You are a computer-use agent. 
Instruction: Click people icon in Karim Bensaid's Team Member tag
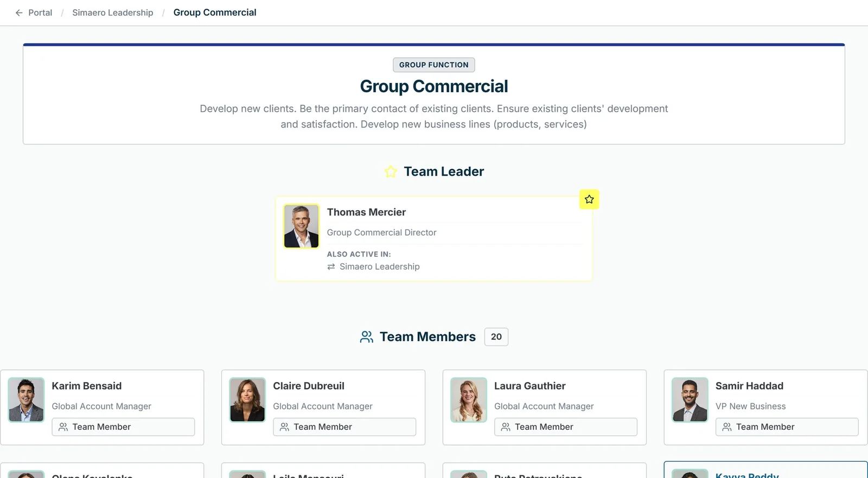point(63,427)
